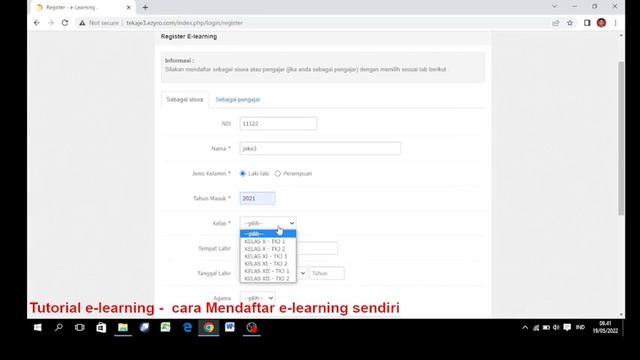Click the Not secure warning icon
The width and height of the screenshot is (640, 360).
(x=82, y=23)
